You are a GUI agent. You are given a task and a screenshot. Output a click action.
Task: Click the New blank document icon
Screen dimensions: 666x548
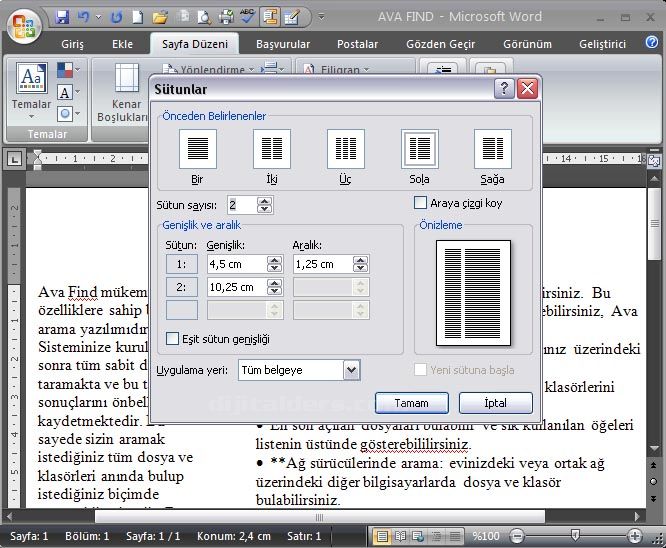[137, 17]
